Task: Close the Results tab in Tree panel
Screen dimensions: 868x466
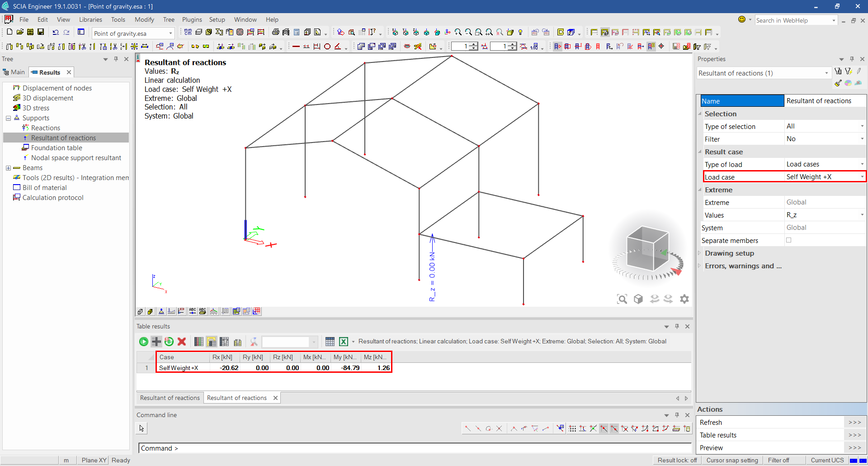Action: (69, 72)
